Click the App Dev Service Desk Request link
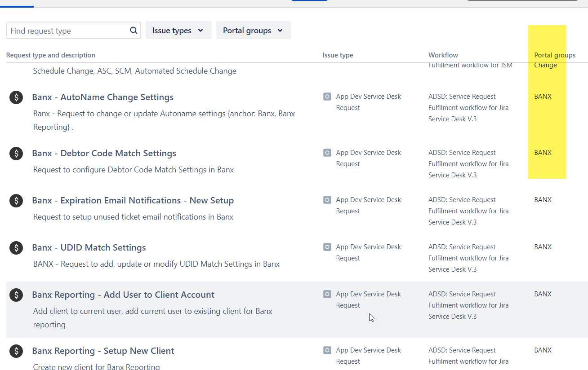 [368, 102]
